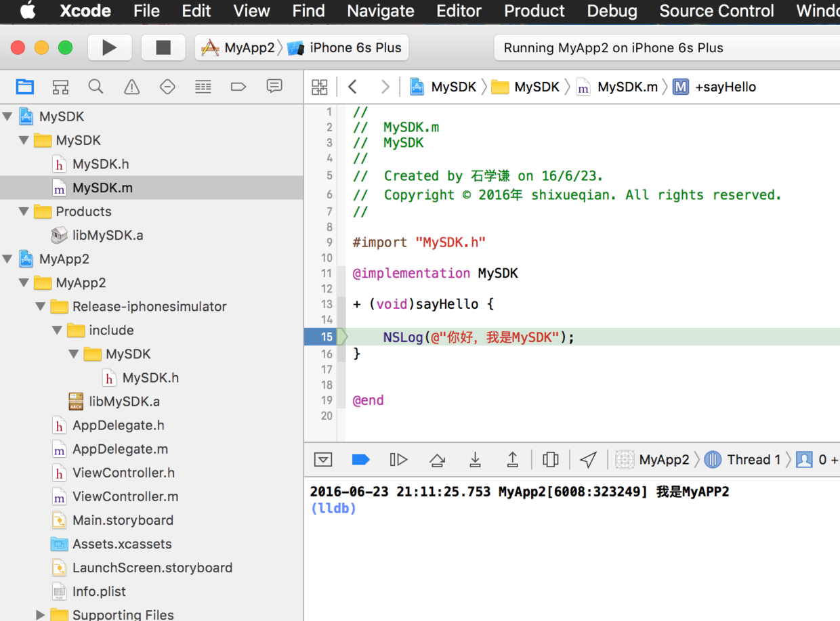Go back in editor history
The width and height of the screenshot is (840, 621).
(x=352, y=87)
